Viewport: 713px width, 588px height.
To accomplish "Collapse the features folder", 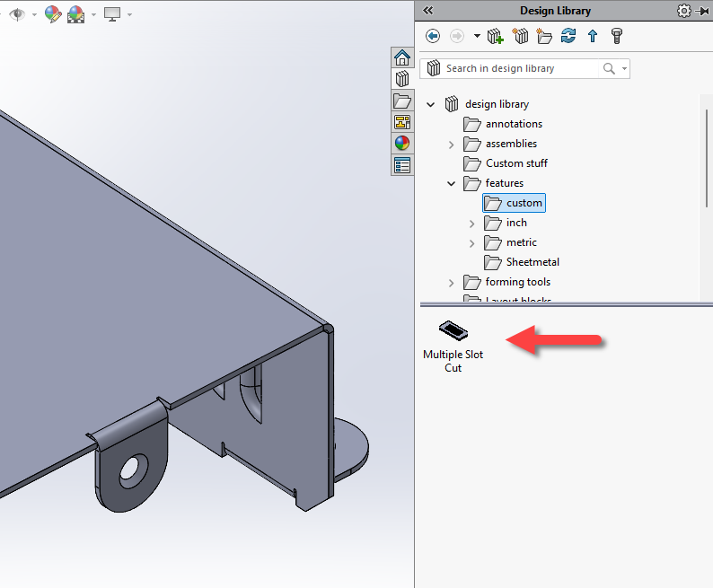I will [x=451, y=183].
